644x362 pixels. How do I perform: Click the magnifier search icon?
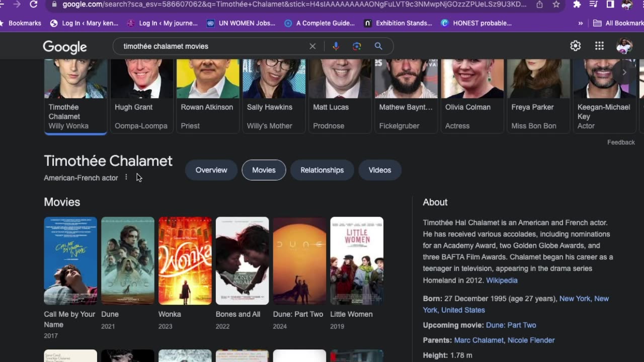coord(378,46)
